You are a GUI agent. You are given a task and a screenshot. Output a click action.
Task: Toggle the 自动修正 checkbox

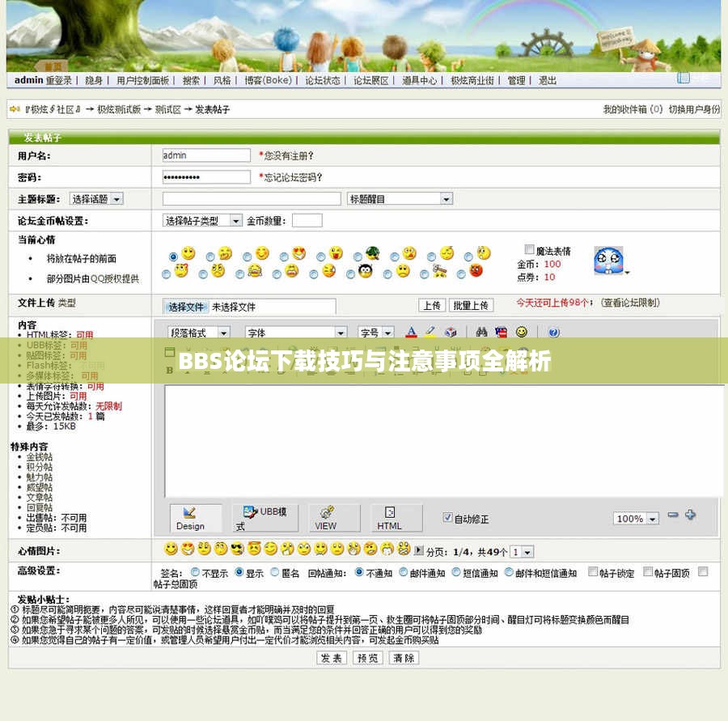point(447,518)
